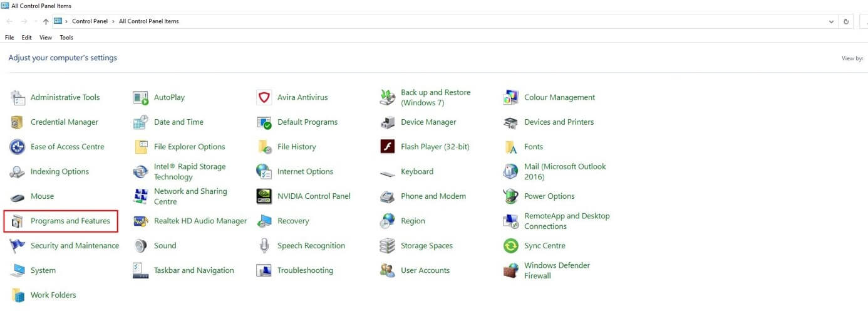Open the Region link
This screenshot has height=318, width=868.
pyautogui.click(x=413, y=221)
